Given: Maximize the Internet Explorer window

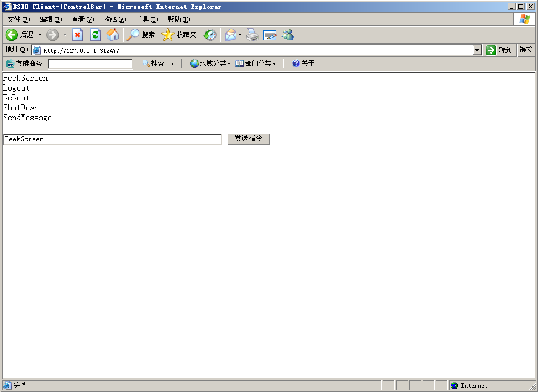Looking at the screenshot, I should (x=521, y=7).
